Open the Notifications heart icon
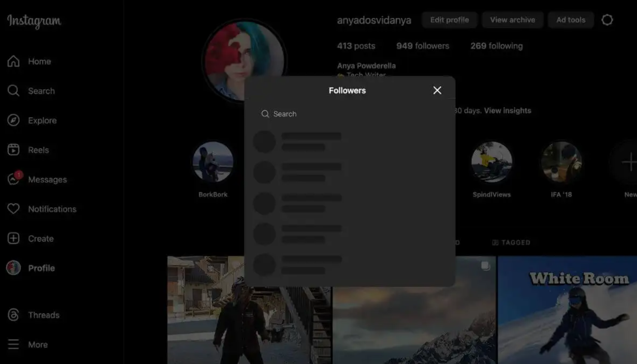Image resolution: width=637 pixels, height=364 pixels. [13, 209]
